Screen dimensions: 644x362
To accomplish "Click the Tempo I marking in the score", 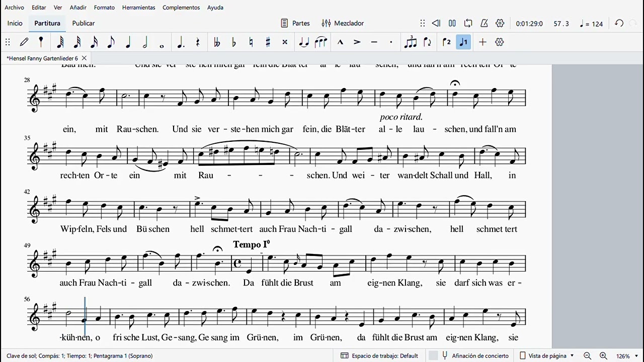I will click(x=252, y=244).
